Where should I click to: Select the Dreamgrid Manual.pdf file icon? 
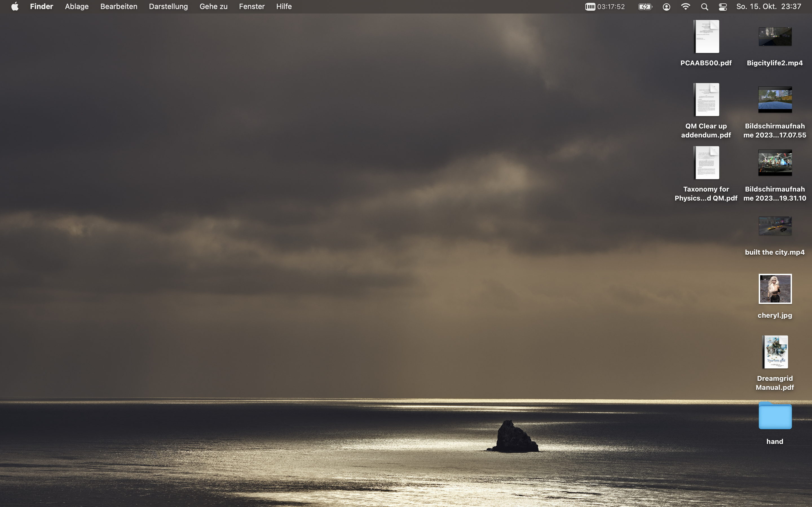pos(775,352)
